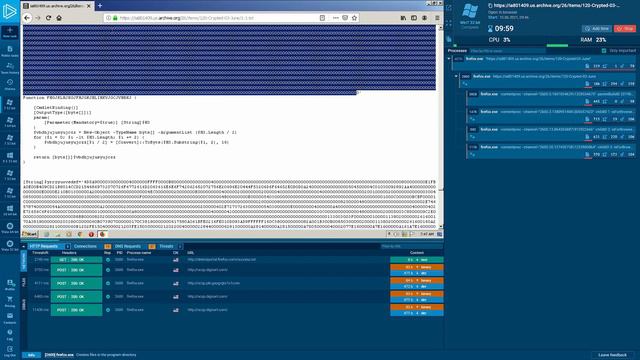The image size is (640, 360).
Task: Click the browser page vertical scrollbar
Action: [x=440, y=127]
